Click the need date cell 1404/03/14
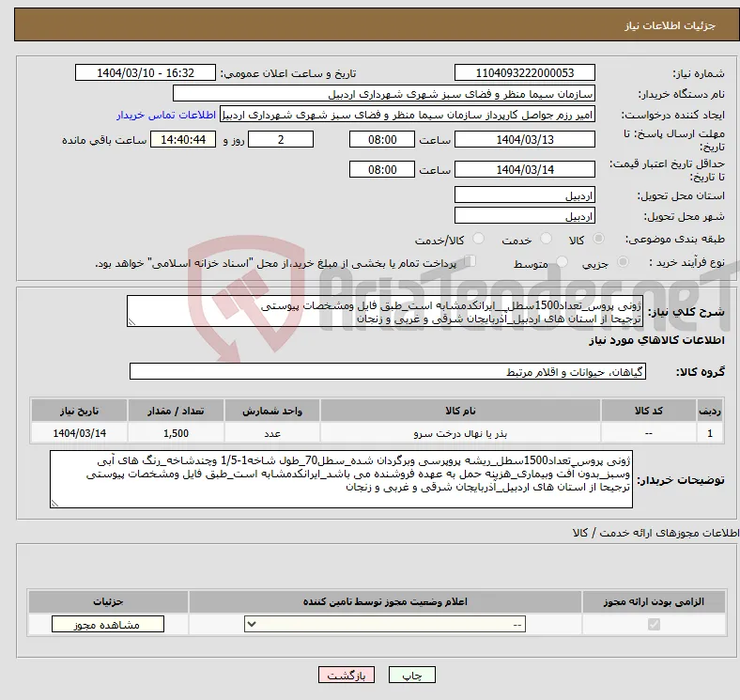This screenshot has height=700, width=740. click(79, 433)
